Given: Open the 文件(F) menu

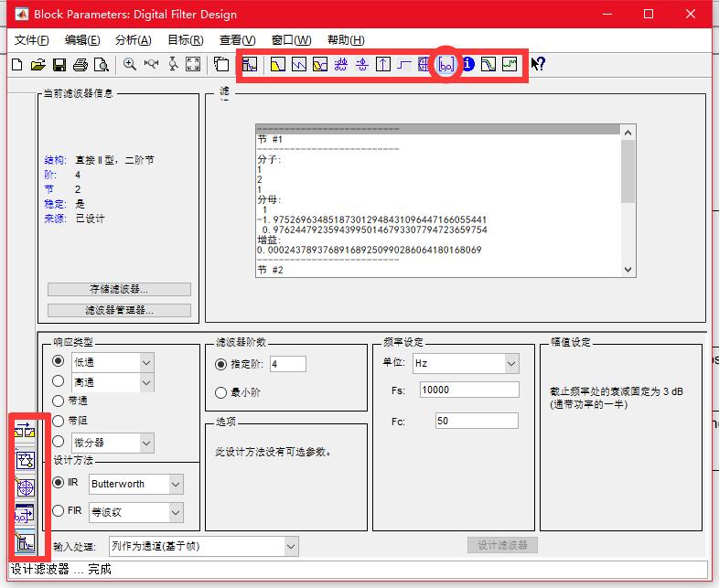Looking at the screenshot, I should coord(31,40).
